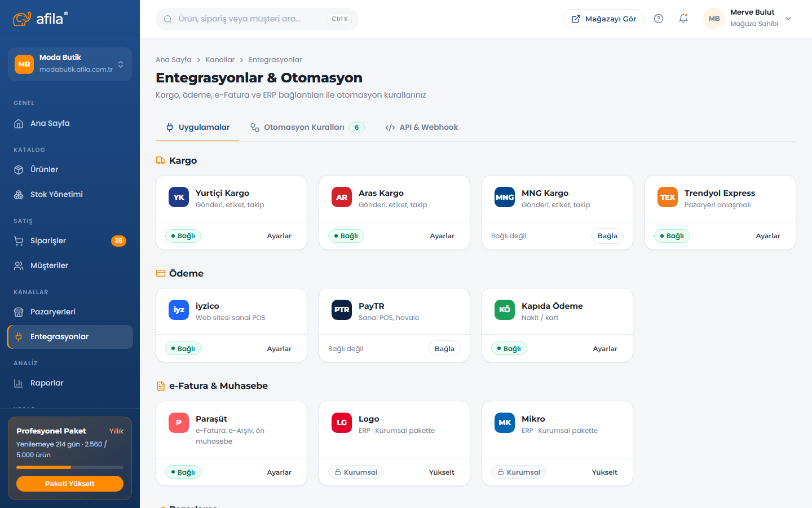Image resolution: width=812 pixels, height=508 pixels.
Task: Click the Paraşüt P logo
Action: [x=179, y=423]
